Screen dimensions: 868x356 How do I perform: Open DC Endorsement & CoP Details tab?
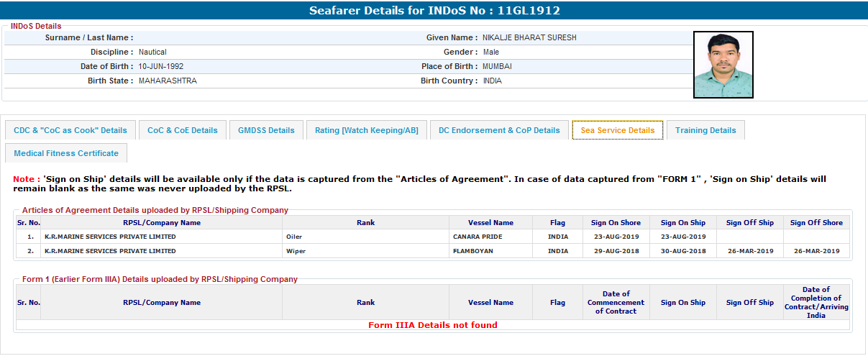[499, 130]
